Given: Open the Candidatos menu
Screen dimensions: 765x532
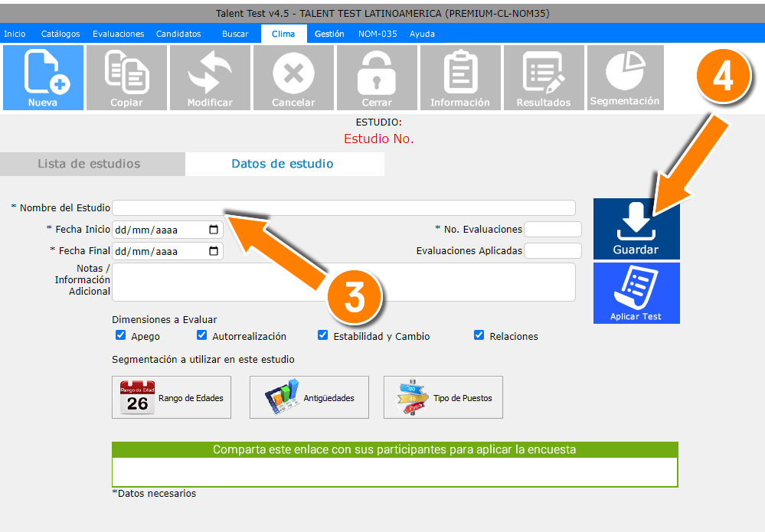Looking at the screenshot, I should (x=178, y=34).
